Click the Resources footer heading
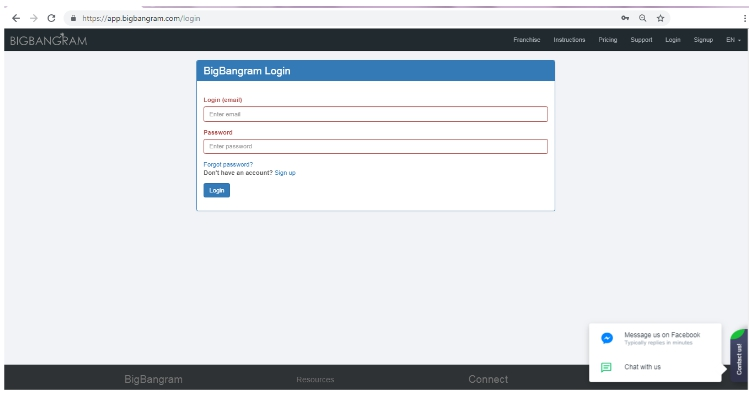Viewport: 749px width, 393px height. pyautogui.click(x=315, y=380)
